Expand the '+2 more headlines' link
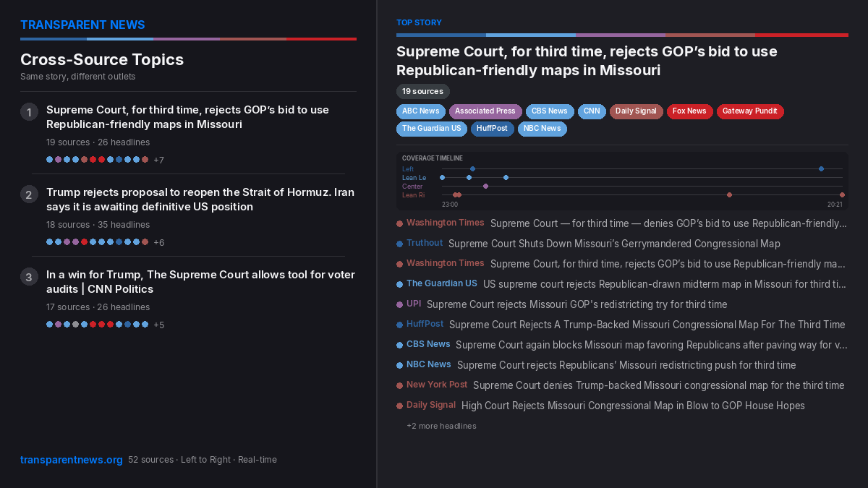The height and width of the screenshot is (488, 868). [x=441, y=426]
